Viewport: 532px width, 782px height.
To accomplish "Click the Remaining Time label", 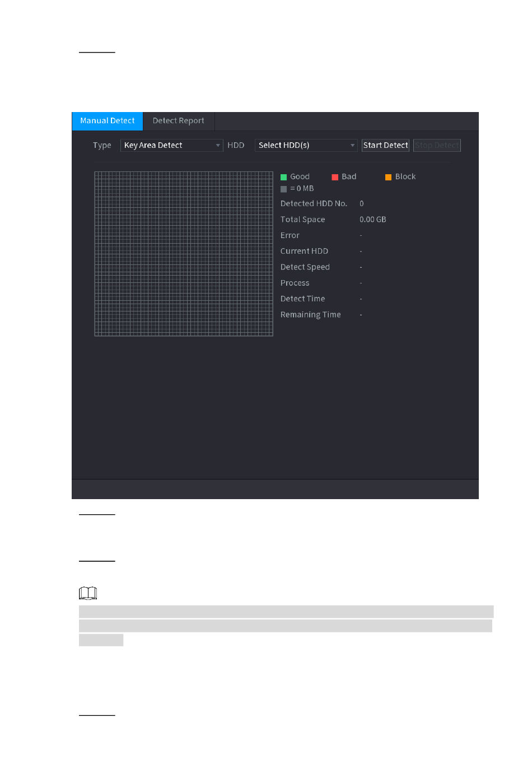I will pos(311,315).
